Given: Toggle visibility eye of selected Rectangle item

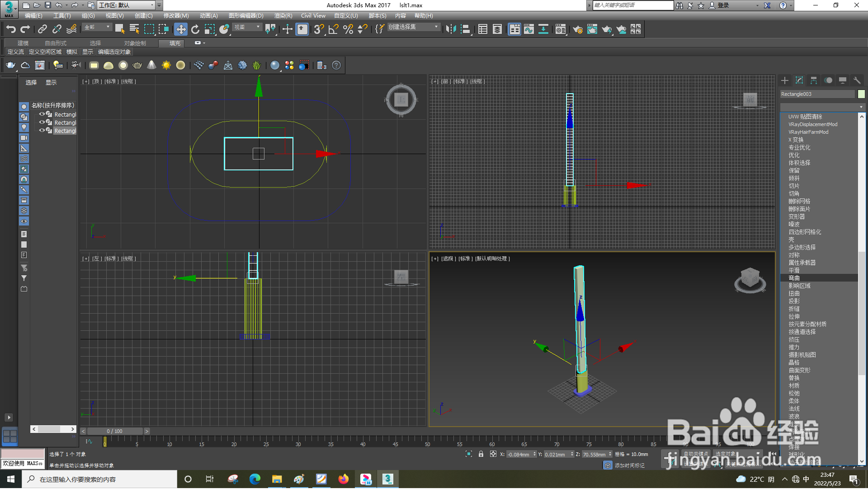Looking at the screenshot, I should coord(42,131).
